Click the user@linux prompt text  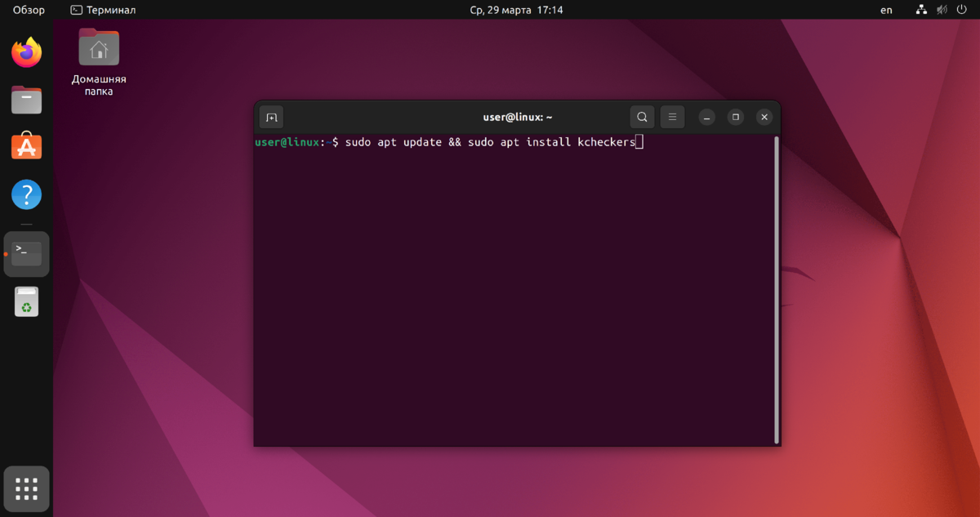287,142
